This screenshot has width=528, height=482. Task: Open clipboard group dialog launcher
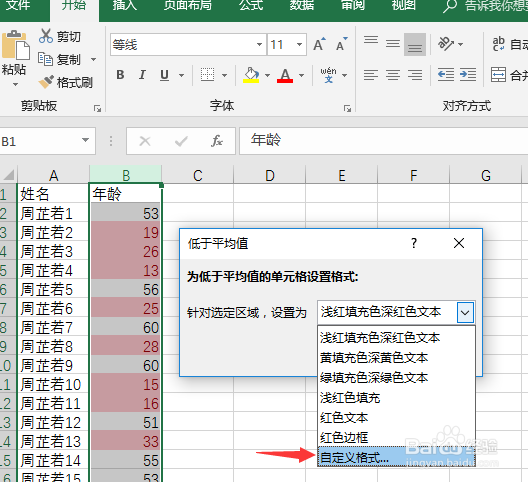click(x=98, y=108)
